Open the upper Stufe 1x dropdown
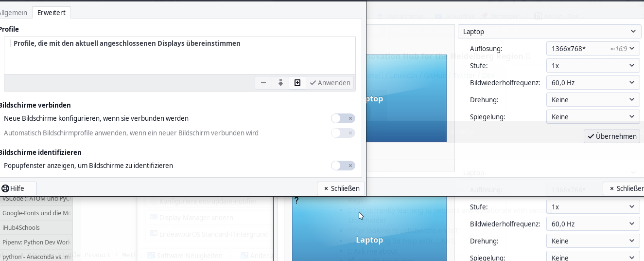The height and width of the screenshot is (261, 644). (593, 66)
